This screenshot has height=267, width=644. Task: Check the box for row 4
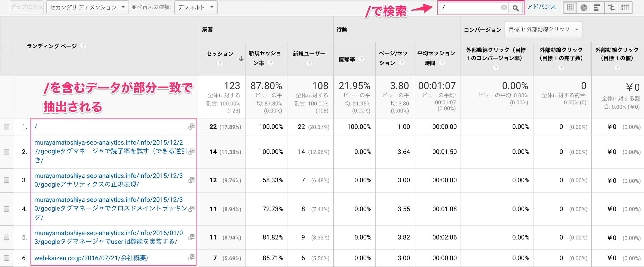point(7,209)
